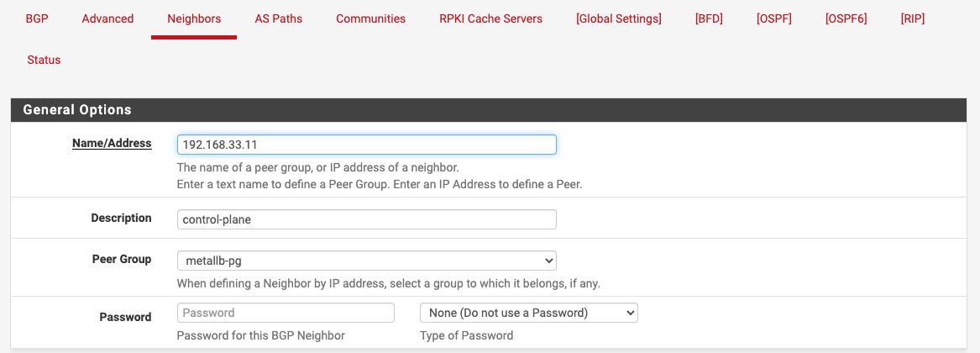This screenshot has height=353, width=980.
Task: Switch to the Advanced tab
Action: (107, 18)
